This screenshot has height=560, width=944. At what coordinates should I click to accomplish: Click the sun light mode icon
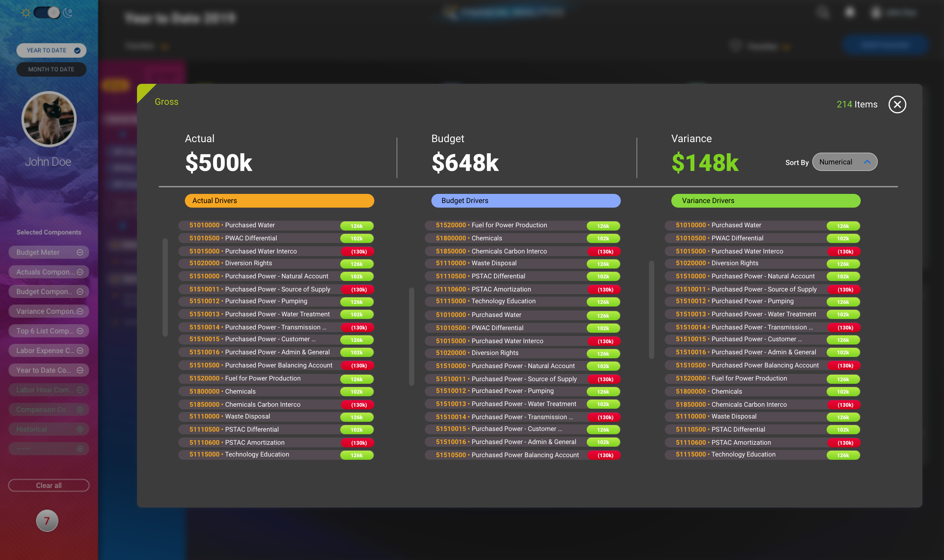pyautogui.click(x=26, y=13)
